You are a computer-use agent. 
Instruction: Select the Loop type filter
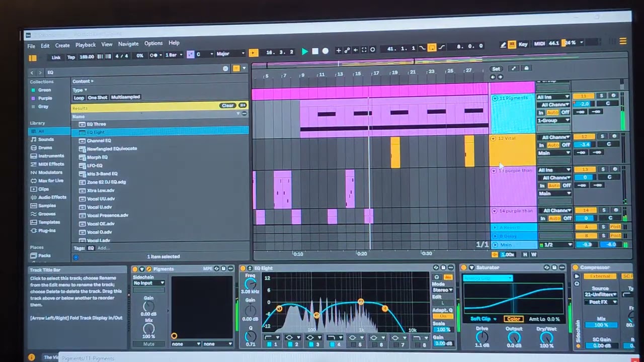pos(79,98)
